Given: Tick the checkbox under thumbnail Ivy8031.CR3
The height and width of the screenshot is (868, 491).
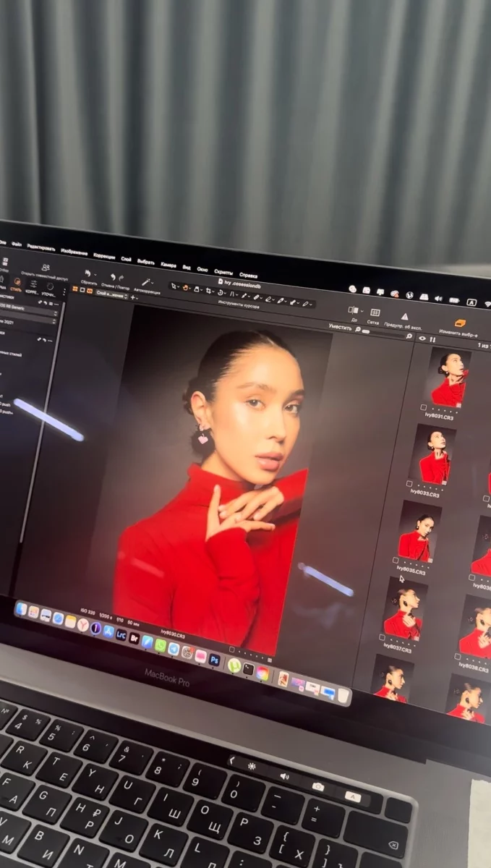Looking at the screenshot, I should (423, 407).
